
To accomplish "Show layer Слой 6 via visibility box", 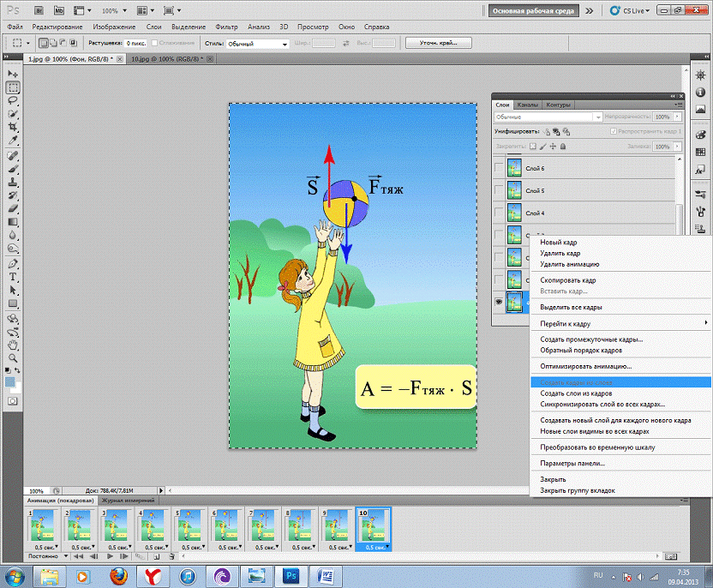I will point(499,168).
